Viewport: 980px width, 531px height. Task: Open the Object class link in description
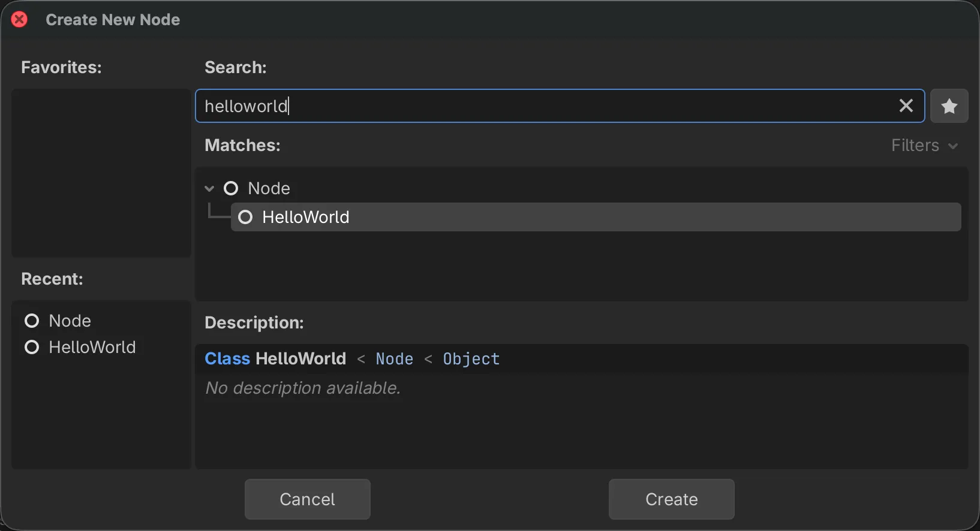pyautogui.click(x=471, y=359)
